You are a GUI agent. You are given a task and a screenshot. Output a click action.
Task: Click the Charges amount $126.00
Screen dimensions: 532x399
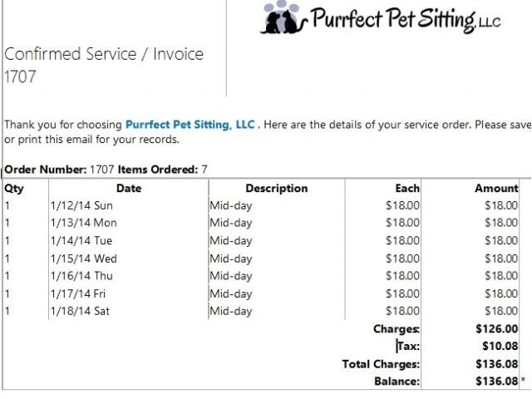[497, 329]
